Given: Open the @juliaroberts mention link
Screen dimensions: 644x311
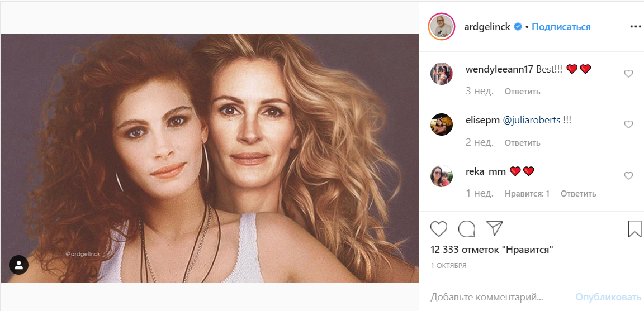Looking at the screenshot, I should coord(532,120).
